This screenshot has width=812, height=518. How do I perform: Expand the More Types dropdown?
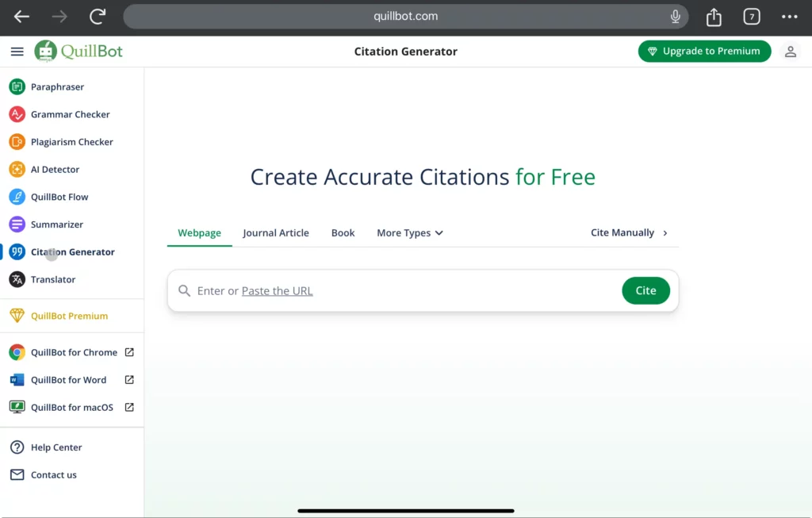pos(410,232)
